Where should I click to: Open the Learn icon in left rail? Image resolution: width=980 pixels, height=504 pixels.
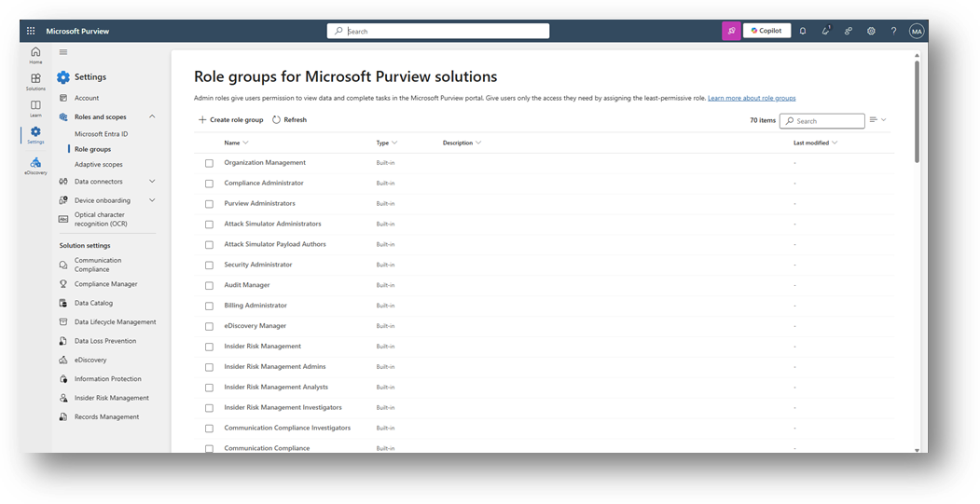point(35,107)
